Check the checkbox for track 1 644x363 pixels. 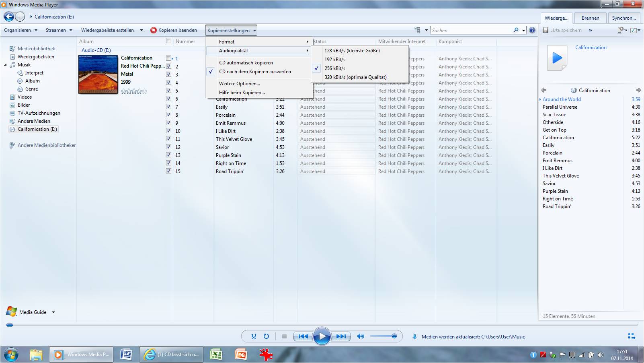[168, 58]
